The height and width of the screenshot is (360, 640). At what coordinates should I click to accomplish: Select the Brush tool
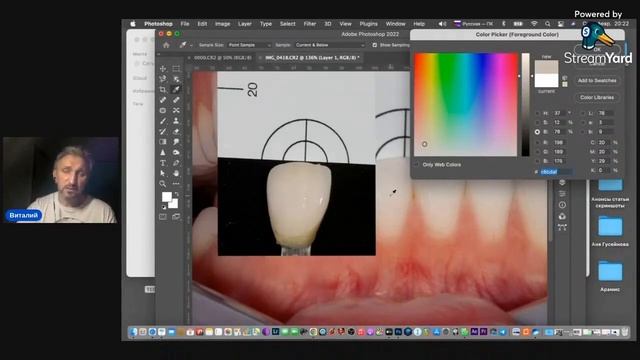click(163, 121)
